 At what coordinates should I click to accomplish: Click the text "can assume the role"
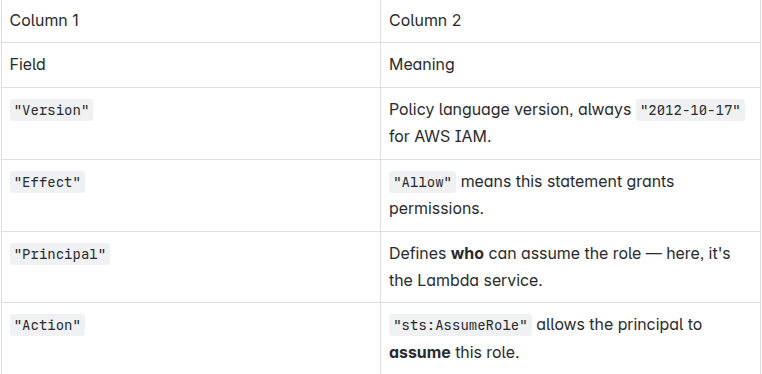[565, 254]
